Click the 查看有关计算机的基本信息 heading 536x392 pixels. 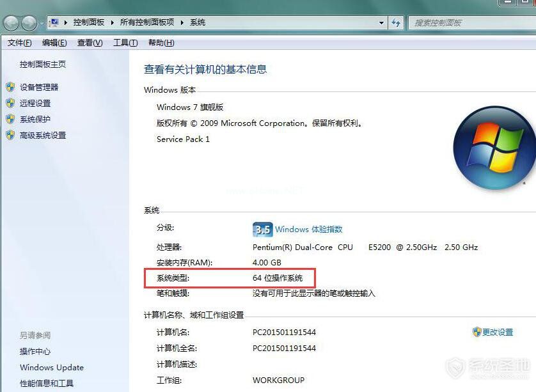coord(205,69)
